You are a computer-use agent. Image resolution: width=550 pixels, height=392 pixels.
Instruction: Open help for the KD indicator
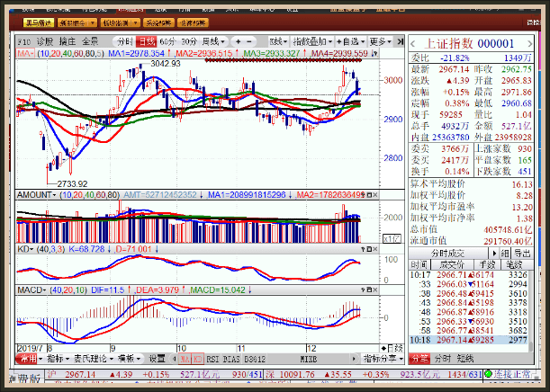[363, 249]
